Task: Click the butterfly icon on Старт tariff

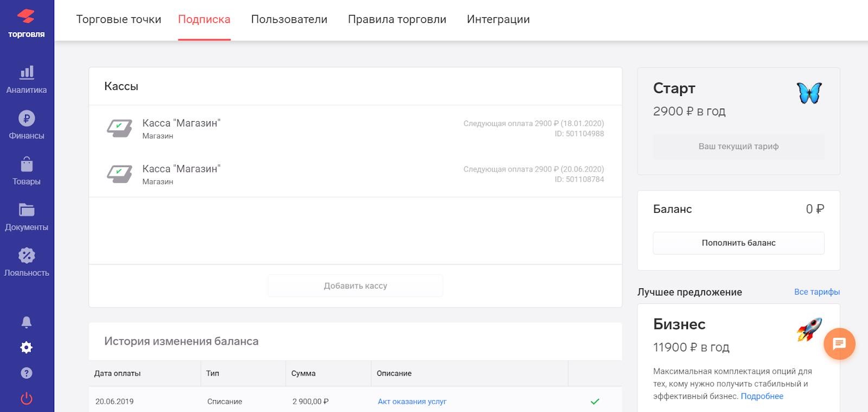Action: pyautogui.click(x=809, y=93)
